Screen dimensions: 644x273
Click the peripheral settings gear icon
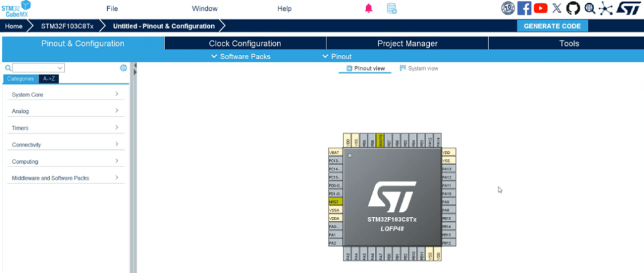pyautogui.click(x=124, y=67)
